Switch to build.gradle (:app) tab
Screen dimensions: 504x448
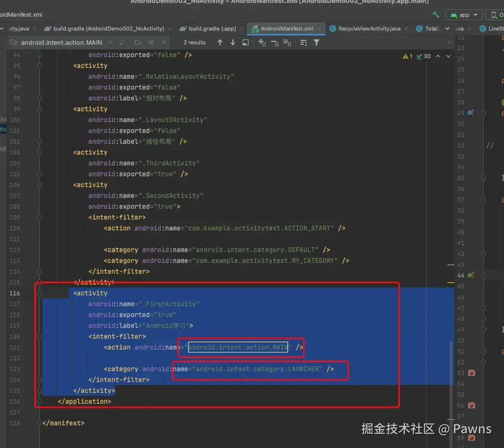tap(212, 29)
